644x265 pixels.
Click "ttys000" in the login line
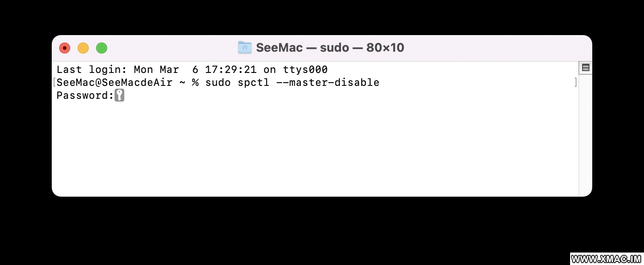coord(305,70)
